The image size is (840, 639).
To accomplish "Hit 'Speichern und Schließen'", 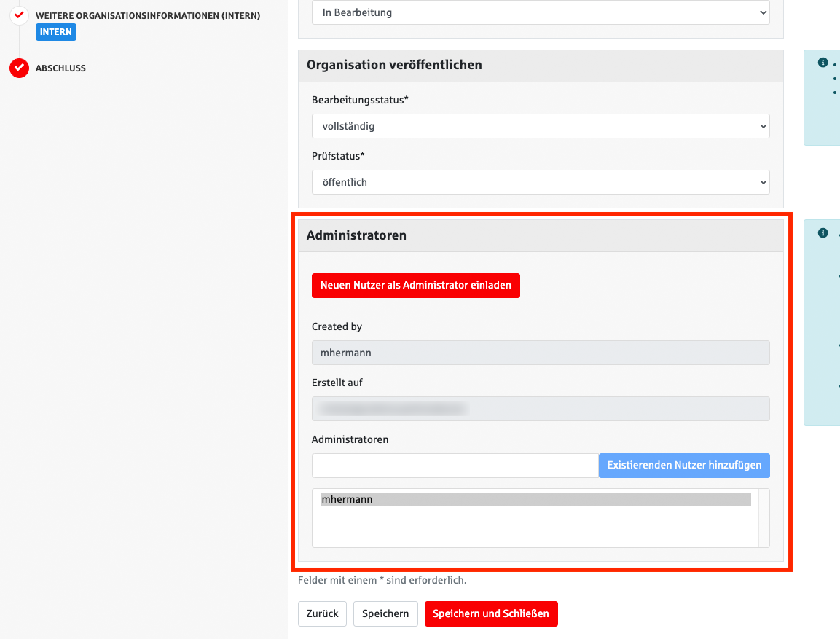I will click(x=491, y=613).
